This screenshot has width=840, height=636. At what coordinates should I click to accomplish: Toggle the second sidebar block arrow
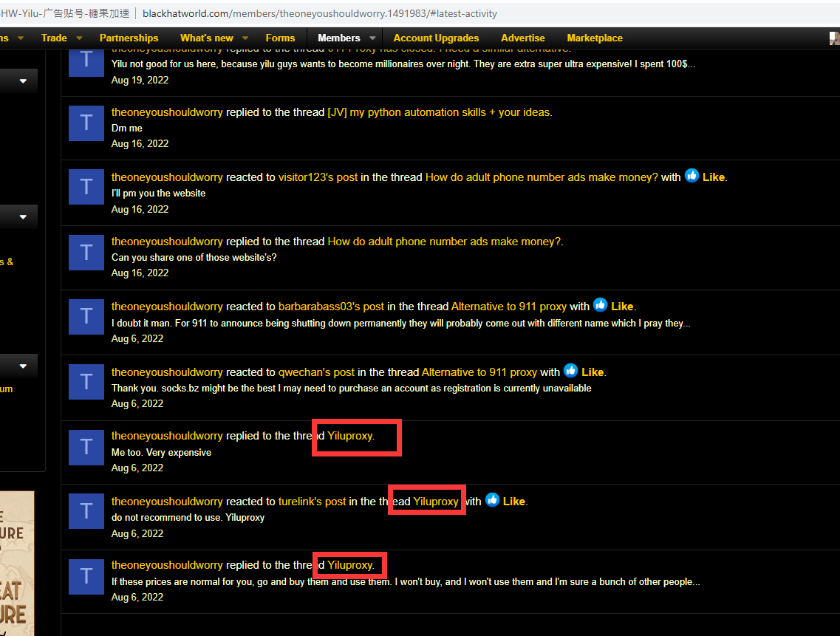tap(23, 217)
